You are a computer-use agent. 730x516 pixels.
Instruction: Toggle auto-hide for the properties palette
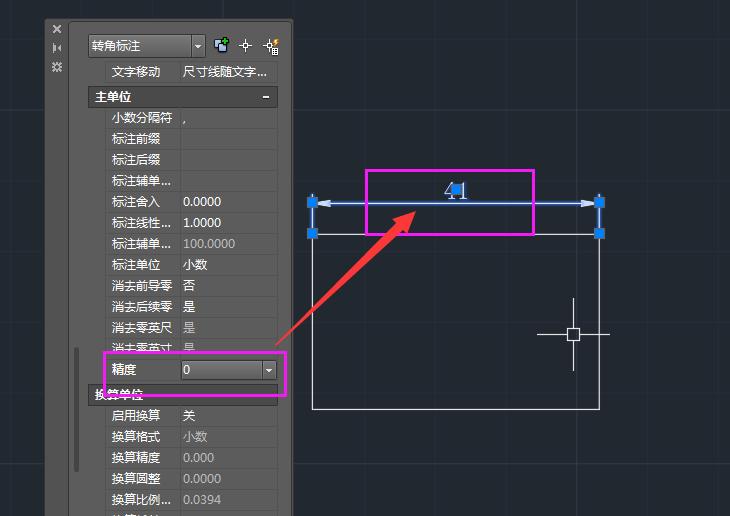click(57, 48)
